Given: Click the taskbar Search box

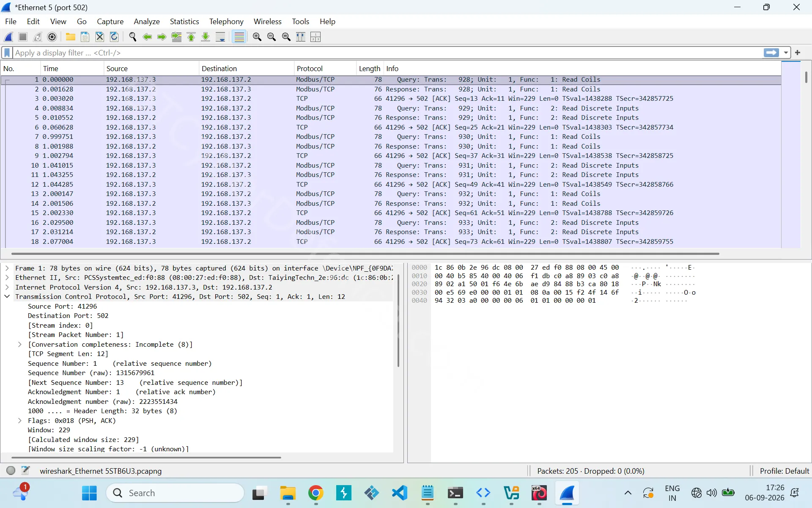Looking at the screenshot, I should click(x=175, y=493).
